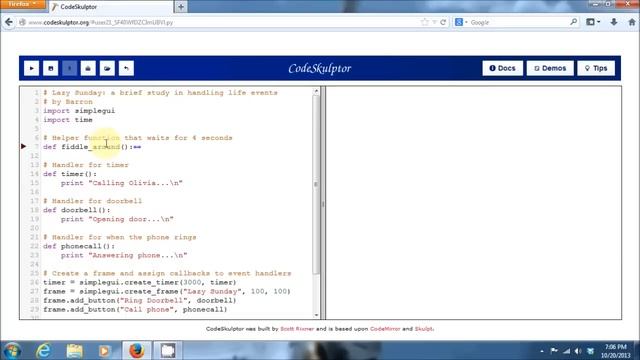This screenshot has width=640, height=360.
Task: Click the editor vertical scrollbar thumb
Action: click(x=316, y=185)
